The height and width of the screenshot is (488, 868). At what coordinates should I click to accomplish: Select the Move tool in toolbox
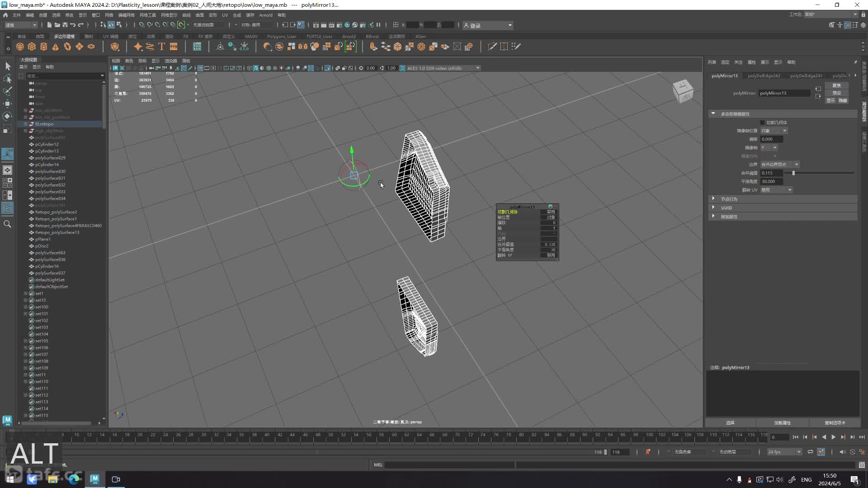tap(8, 103)
